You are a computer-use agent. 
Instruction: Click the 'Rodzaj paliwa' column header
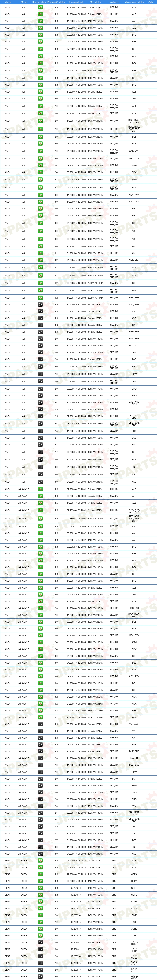click(x=39, y=2)
